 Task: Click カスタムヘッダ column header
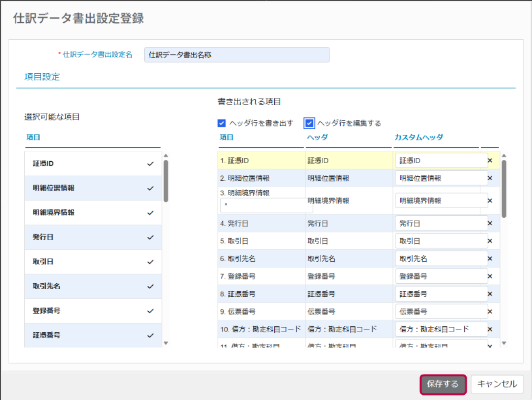pos(418,137)
